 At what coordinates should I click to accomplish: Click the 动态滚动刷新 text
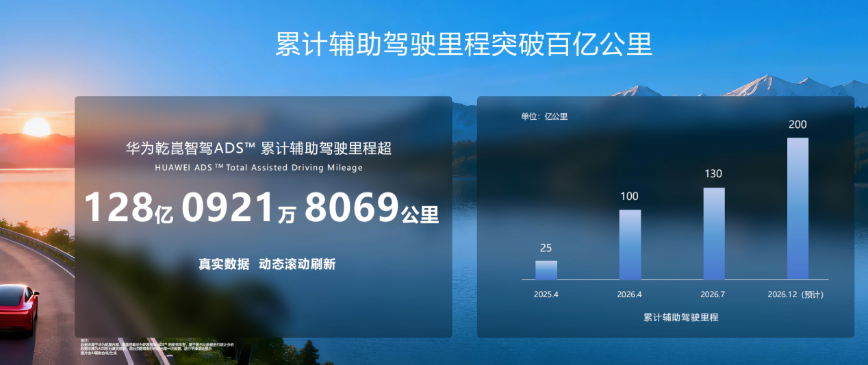pyautogui.click(x=297, y=264)
